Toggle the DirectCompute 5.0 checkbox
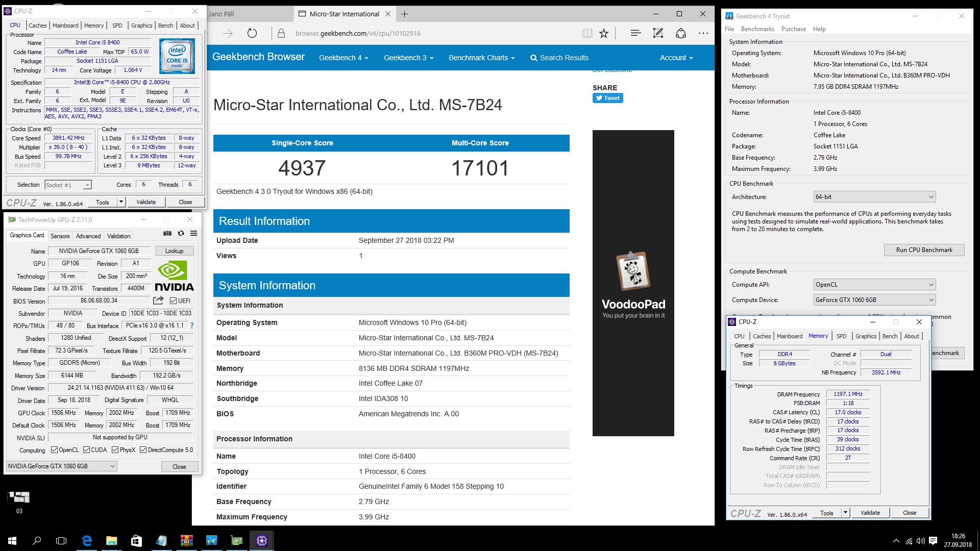The height and width of the screenshot is (551, 980). point(143,450)
